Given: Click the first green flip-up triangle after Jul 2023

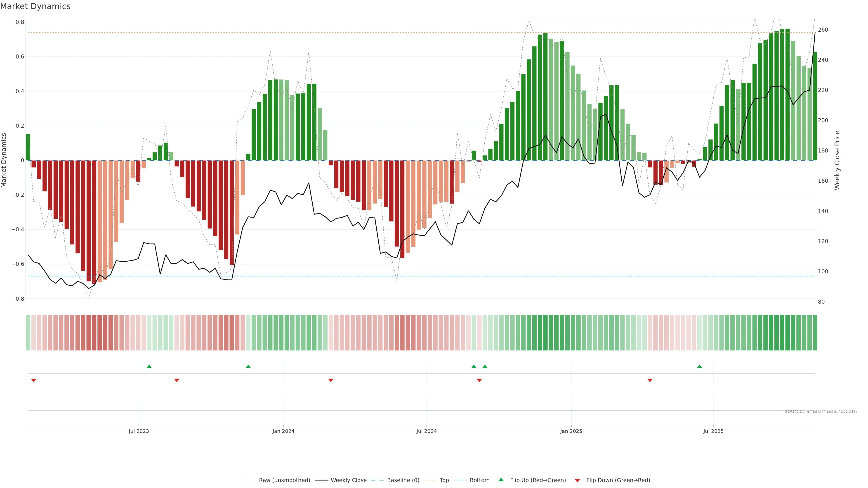Looking at the screenshot, I should [149, 366].
